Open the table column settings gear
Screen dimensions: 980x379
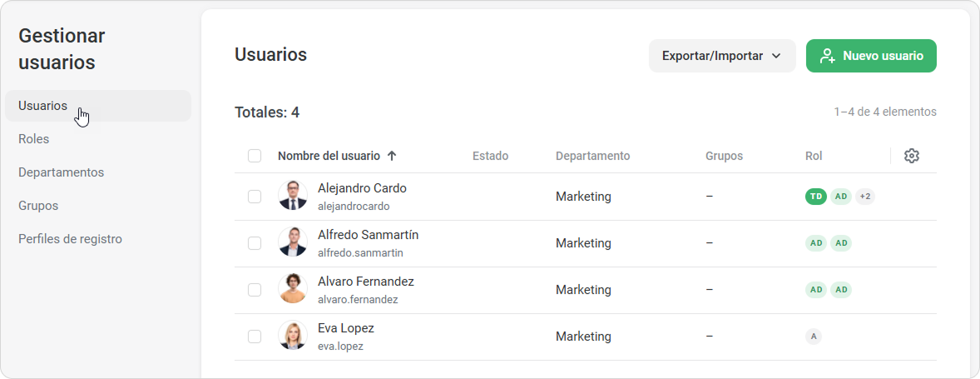click(x=911, y=156)
